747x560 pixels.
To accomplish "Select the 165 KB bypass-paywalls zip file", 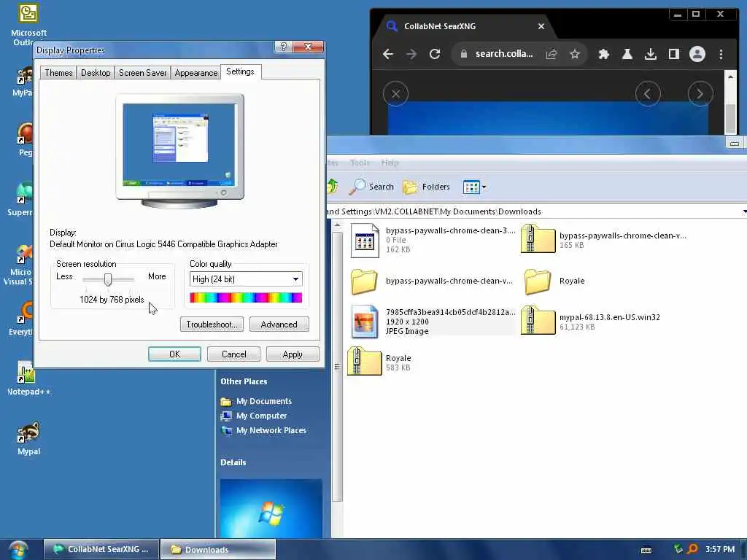I will [x=603, y=240].
